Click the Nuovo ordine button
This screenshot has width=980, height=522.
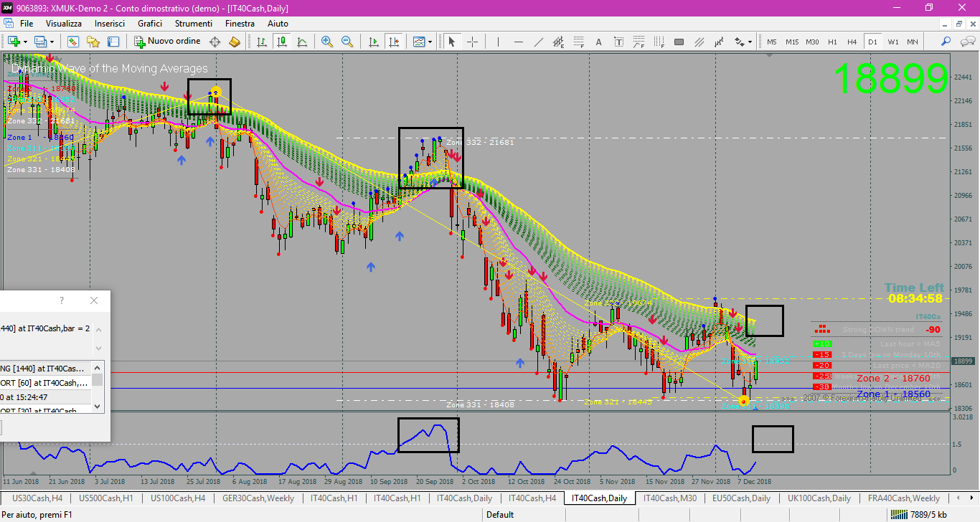[x=168, y=42]
